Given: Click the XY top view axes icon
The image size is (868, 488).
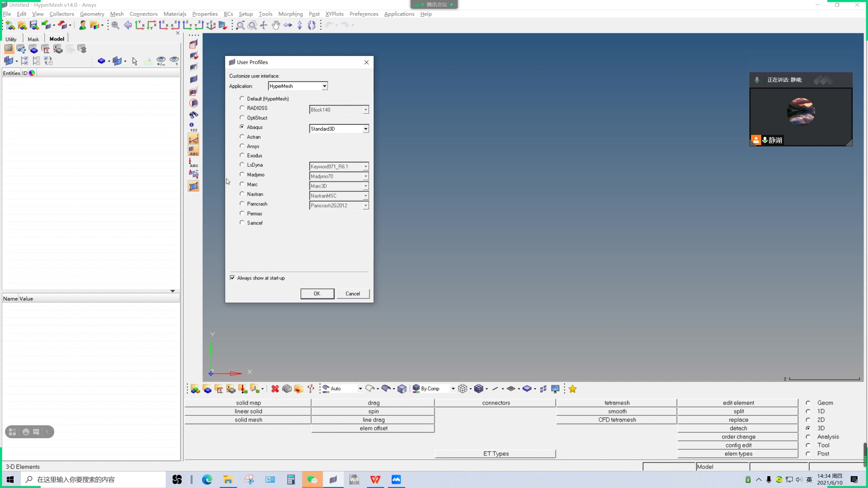Looking at the screenshot, I should coord(140,25).
